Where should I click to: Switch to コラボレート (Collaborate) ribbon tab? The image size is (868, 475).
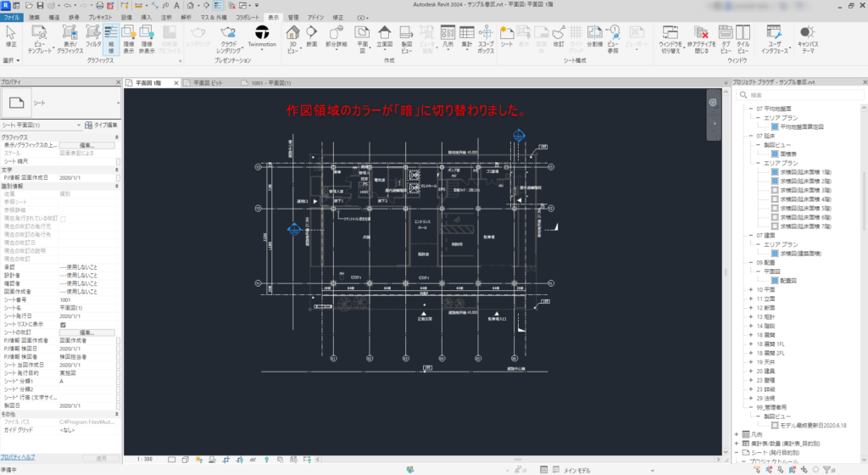(248, 17)
